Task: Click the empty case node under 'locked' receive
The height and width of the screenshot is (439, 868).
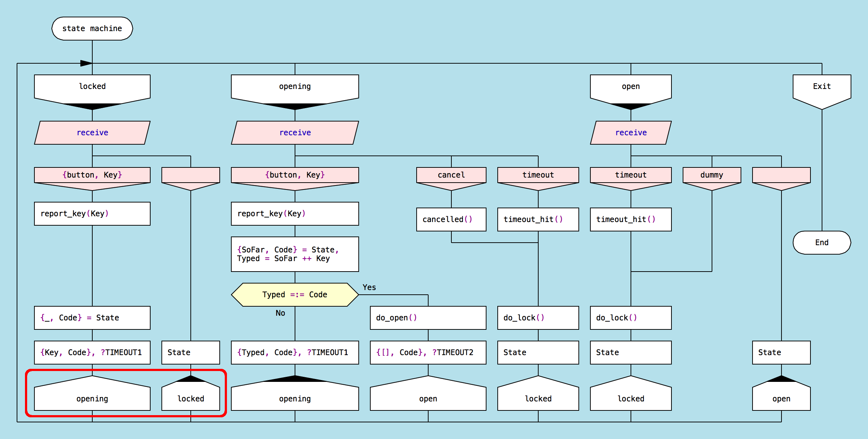Action: tap(190, 175)
